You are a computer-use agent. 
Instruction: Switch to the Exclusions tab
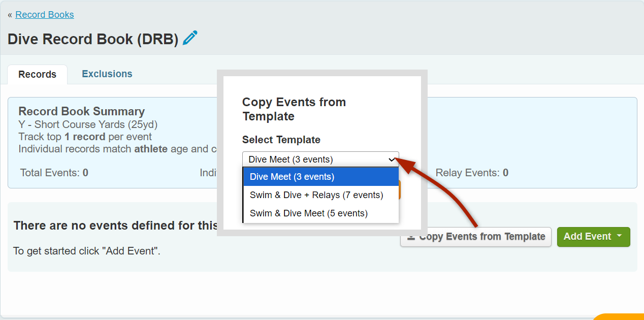[x=107, y=74]
